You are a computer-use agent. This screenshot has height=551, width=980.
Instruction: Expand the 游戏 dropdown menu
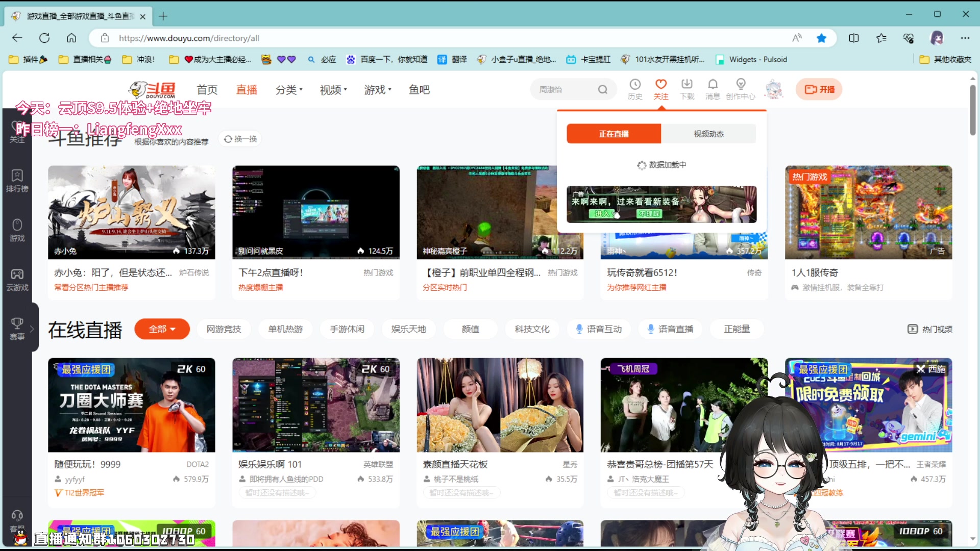point(377,89)
